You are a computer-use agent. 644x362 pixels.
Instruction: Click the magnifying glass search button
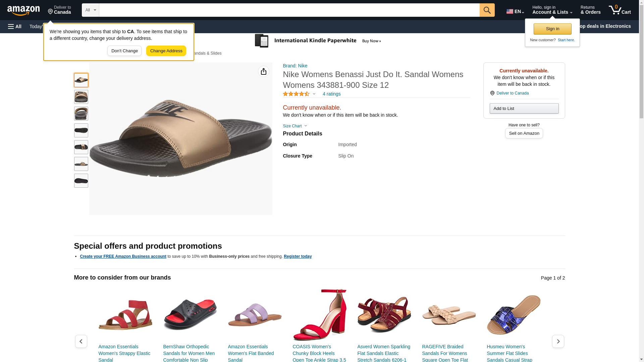tap(487, 10)
